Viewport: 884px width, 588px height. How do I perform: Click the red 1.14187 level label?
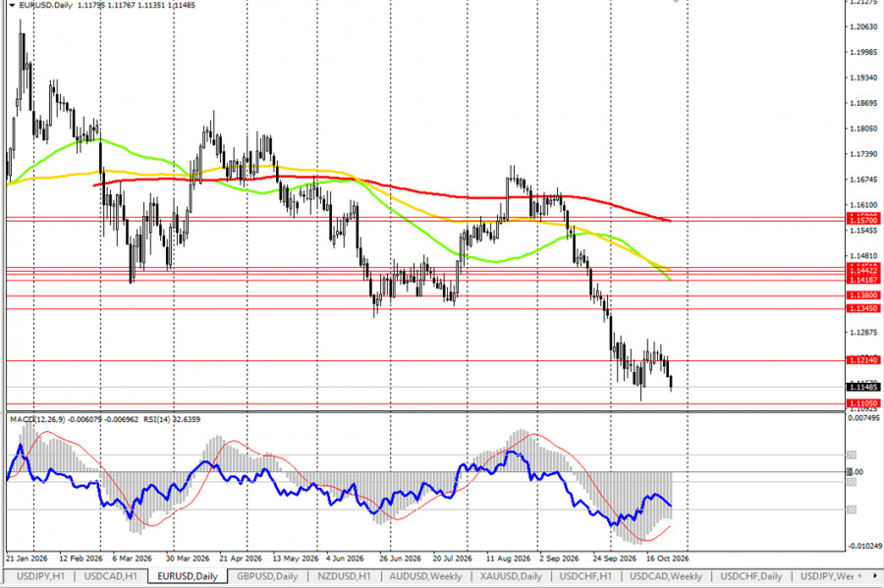pos(863,280)
